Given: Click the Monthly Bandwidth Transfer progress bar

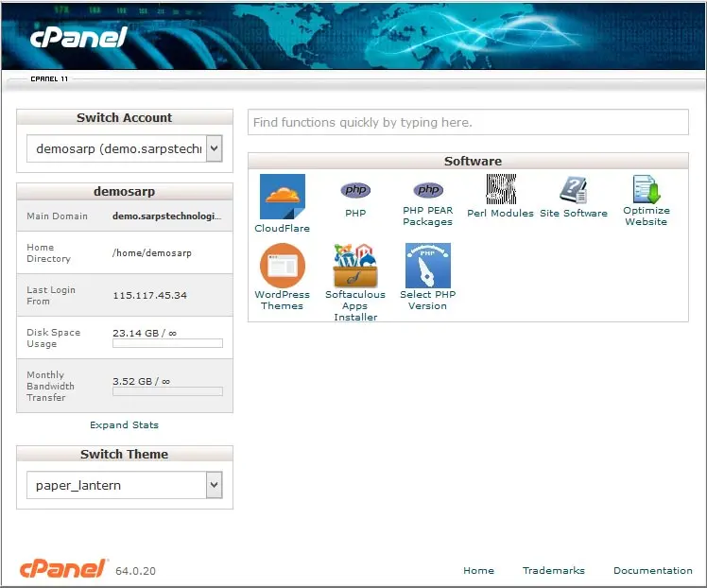Looking at the screenshot, I should point(167,391).
